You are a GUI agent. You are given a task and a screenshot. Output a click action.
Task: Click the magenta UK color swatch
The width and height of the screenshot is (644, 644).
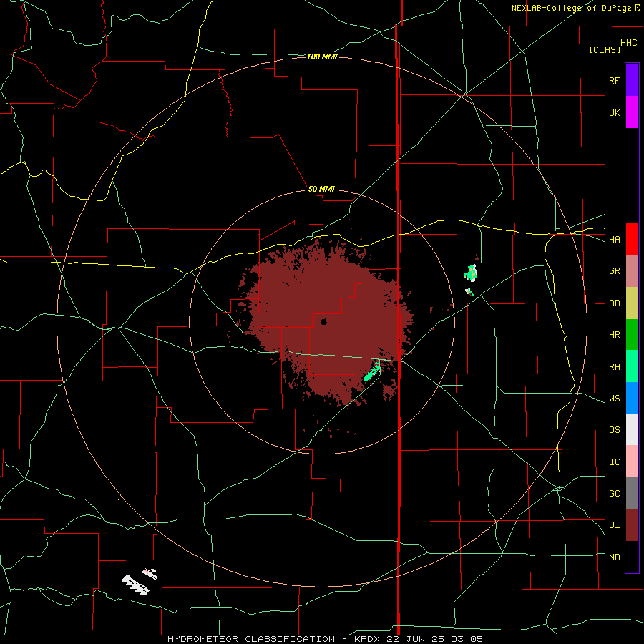click(632, 112)
